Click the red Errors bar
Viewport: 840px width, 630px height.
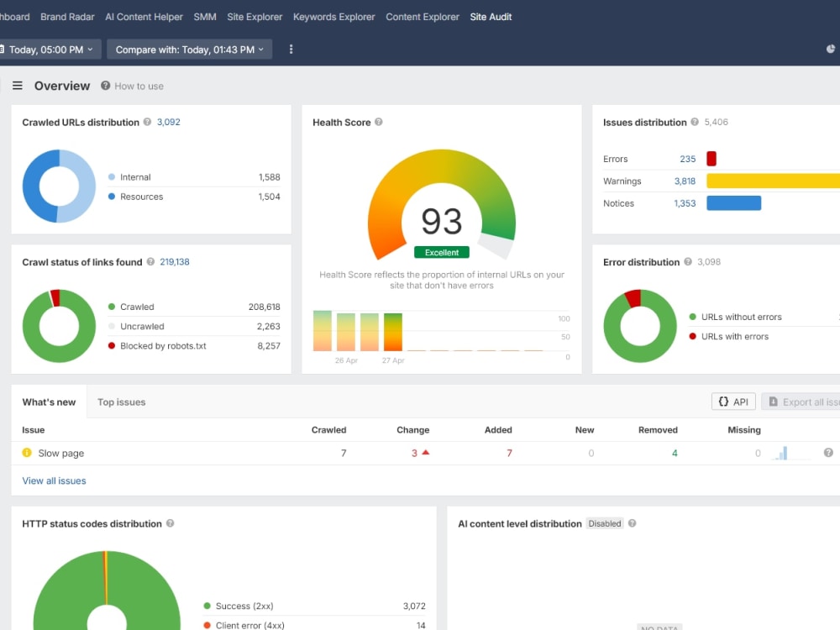pos(711,159)
